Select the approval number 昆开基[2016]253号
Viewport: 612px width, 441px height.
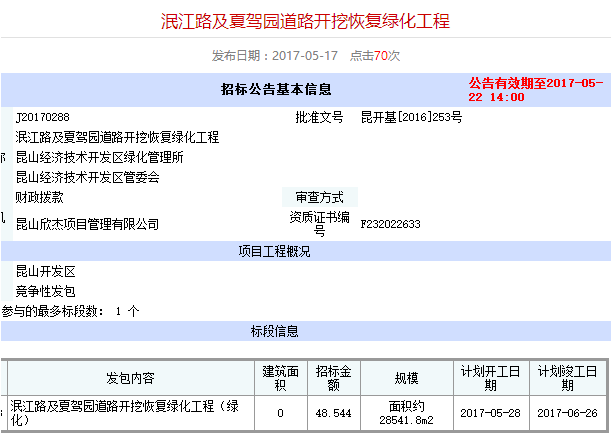point(411,117)
